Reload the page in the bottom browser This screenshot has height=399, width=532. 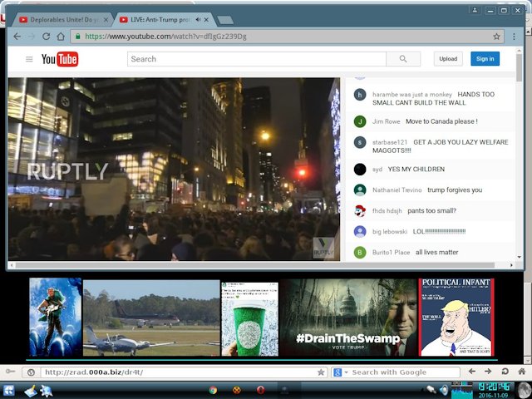click(x=505, y=372)
